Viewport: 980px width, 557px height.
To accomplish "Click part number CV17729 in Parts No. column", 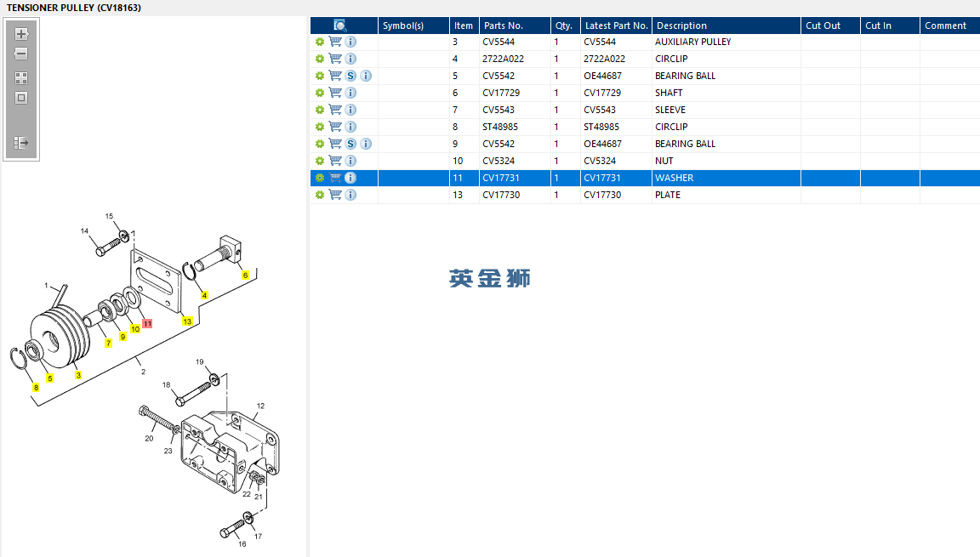I will (501, 93).
